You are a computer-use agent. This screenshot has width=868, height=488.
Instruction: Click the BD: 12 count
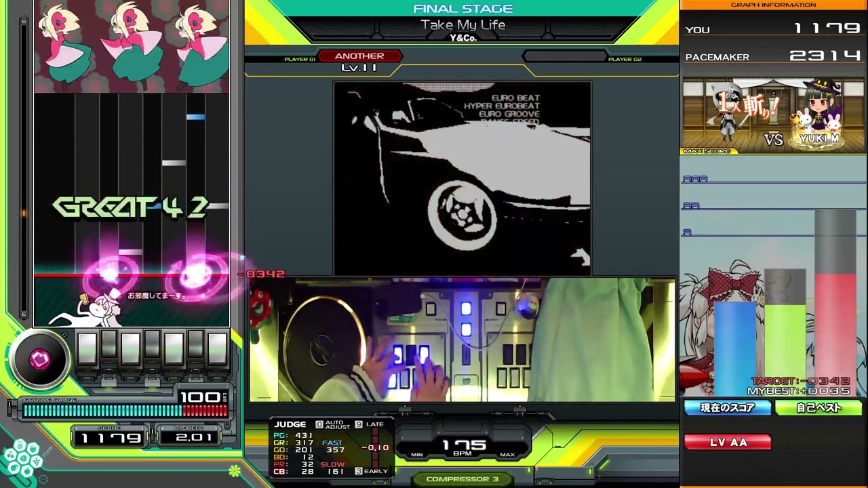point(293,457)
